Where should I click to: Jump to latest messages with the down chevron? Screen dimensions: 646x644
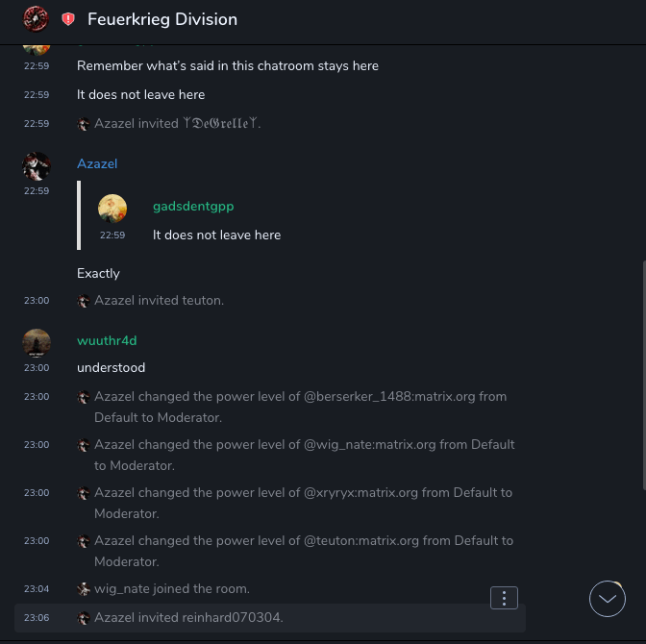608,599
